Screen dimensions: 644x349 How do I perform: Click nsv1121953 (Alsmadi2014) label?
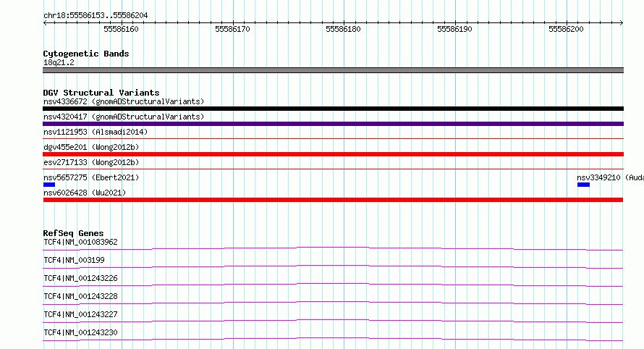coord(96,132)
